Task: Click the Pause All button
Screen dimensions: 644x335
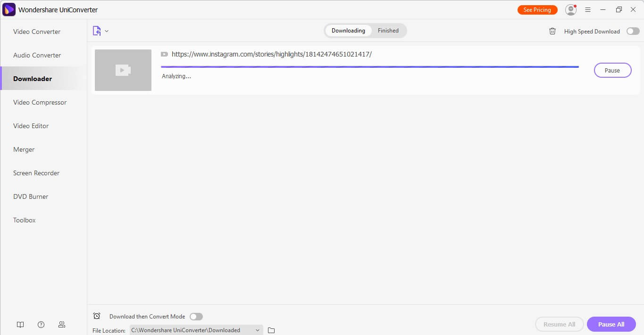Action: pyautogui.click(x=611, y=324)
